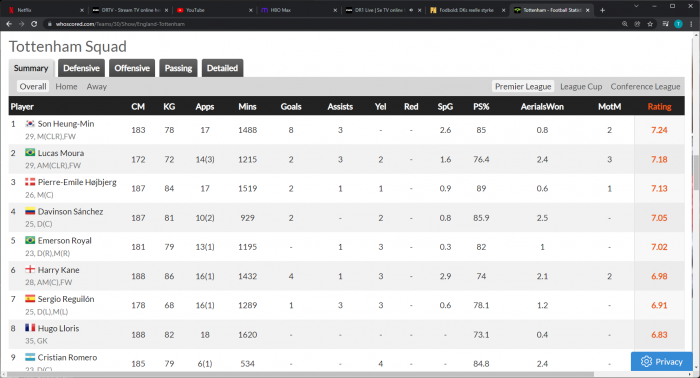Reload the whoscored page
700x378 pixels.
pos(34,24)
